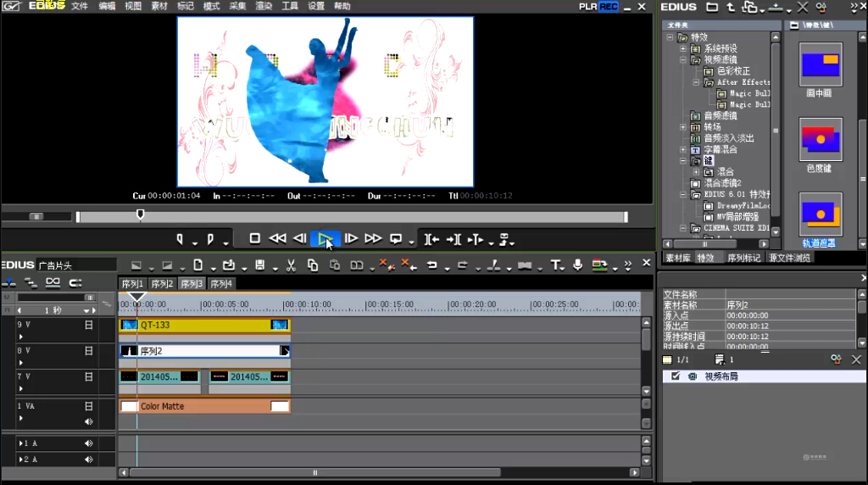Switch to the 素材库 tab
The height and width of the screenshot is (485, 868).
pyautogui.click(x=677, y=258)
